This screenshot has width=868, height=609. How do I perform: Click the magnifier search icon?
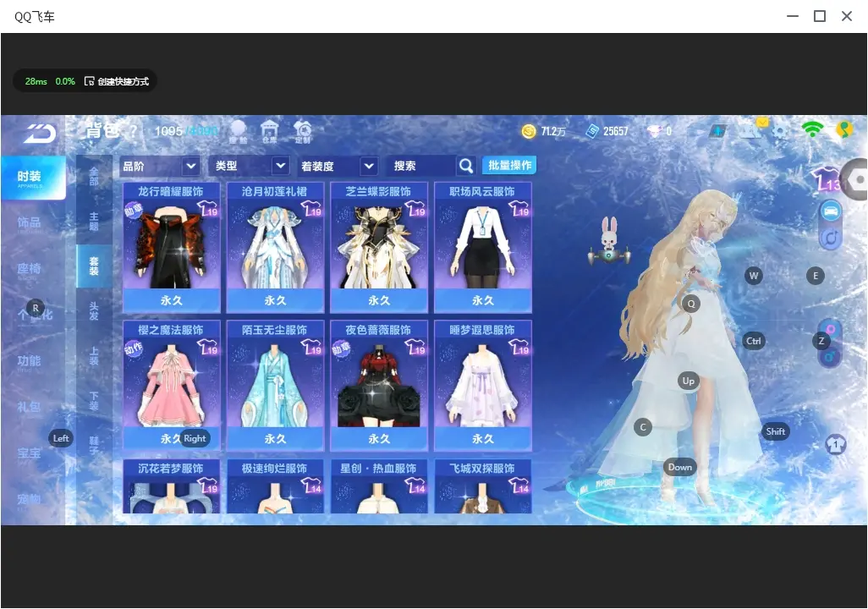click(466, 166)
